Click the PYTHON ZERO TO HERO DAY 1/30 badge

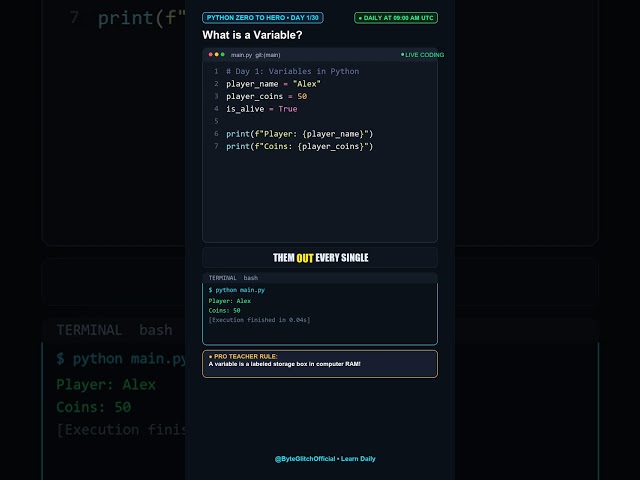(262, 18)
